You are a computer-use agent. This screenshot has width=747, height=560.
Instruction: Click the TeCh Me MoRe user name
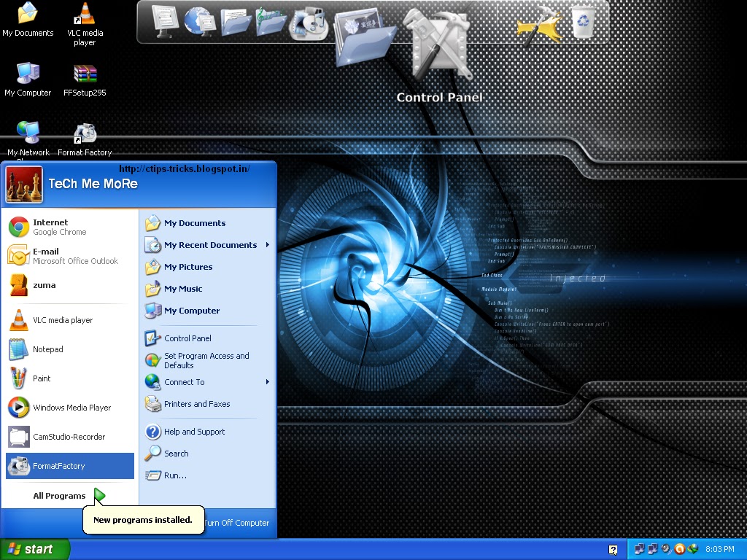(93, 184)
